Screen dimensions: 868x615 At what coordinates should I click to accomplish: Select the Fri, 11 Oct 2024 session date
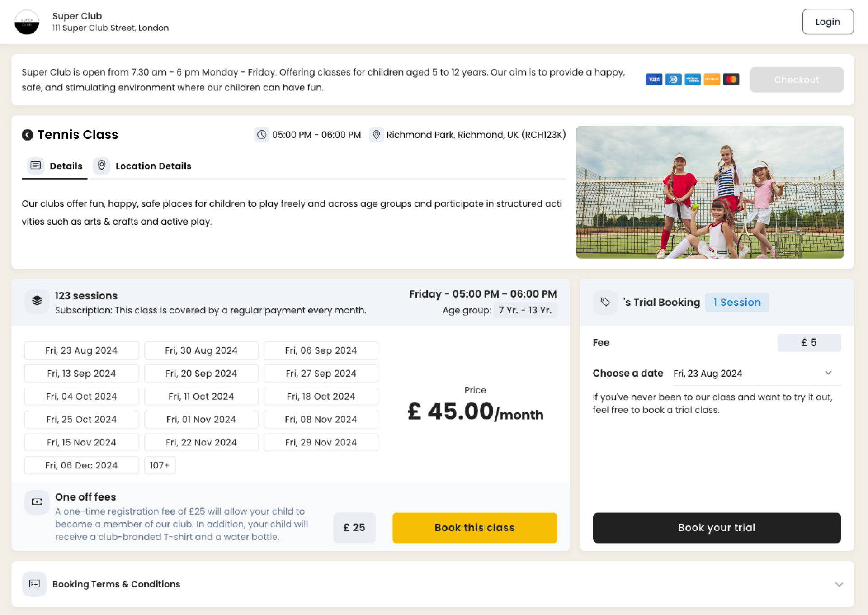(x=201, y=397)
